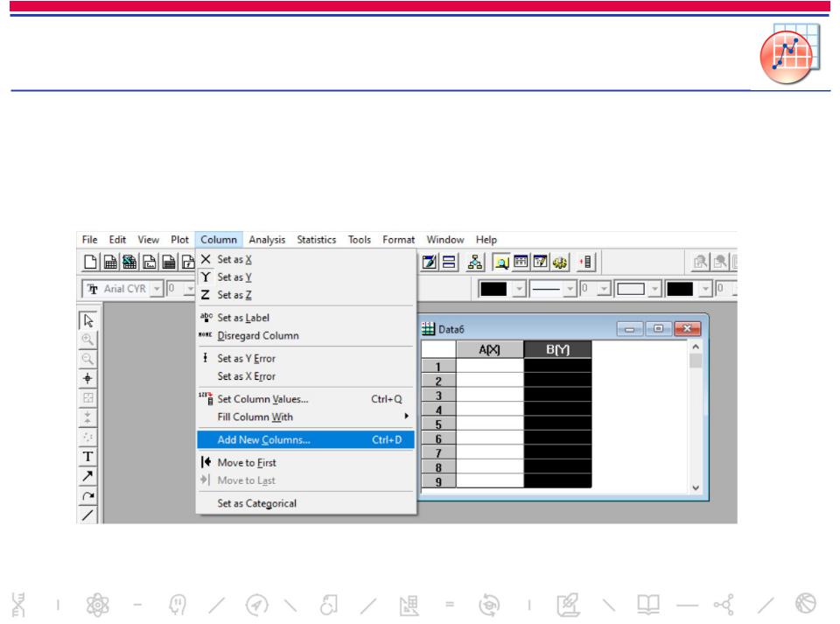
Task: Click the yellow gear Code Builder icon
Action: click(560, 262)
